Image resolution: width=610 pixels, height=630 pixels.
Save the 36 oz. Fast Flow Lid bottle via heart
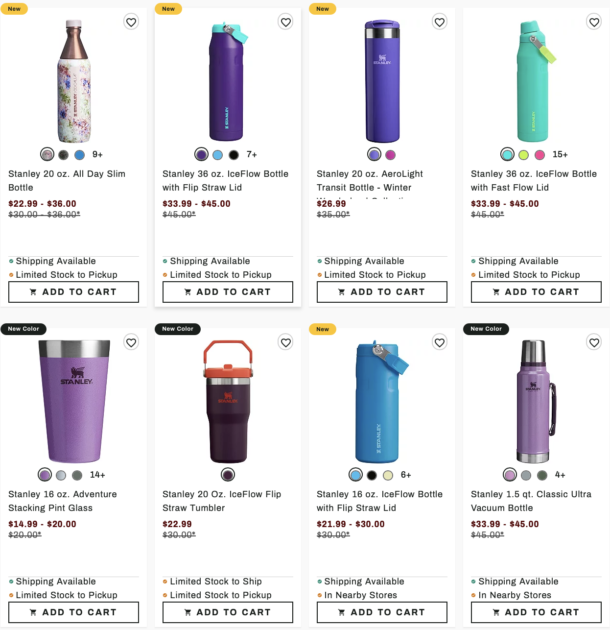(x=594, y=22)
